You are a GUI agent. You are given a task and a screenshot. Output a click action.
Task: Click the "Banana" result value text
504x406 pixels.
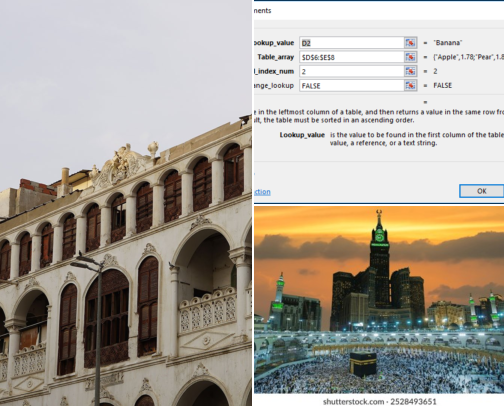click(x=448, y=43)
